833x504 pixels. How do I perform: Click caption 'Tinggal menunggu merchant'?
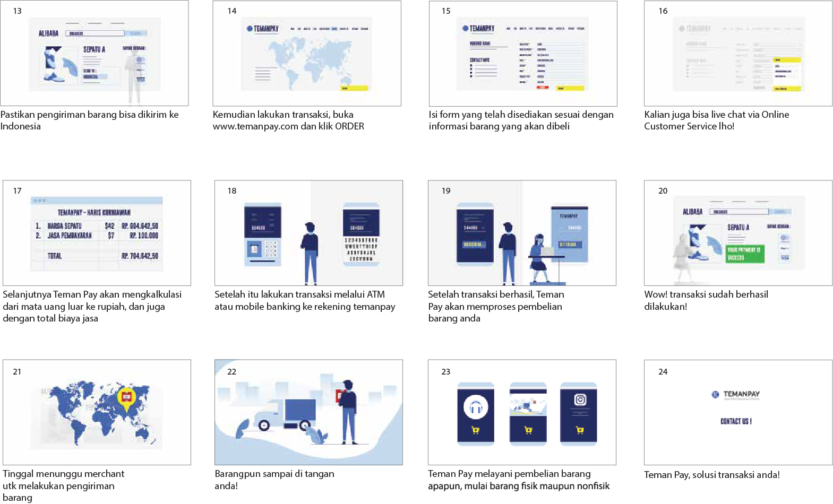63,474
